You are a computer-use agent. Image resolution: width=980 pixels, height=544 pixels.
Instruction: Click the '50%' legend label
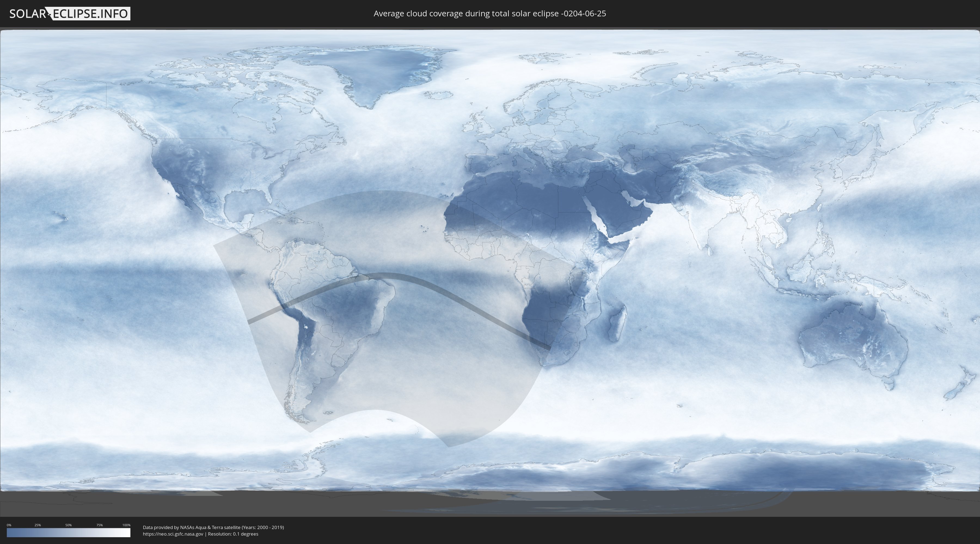[x=69, y=525]
